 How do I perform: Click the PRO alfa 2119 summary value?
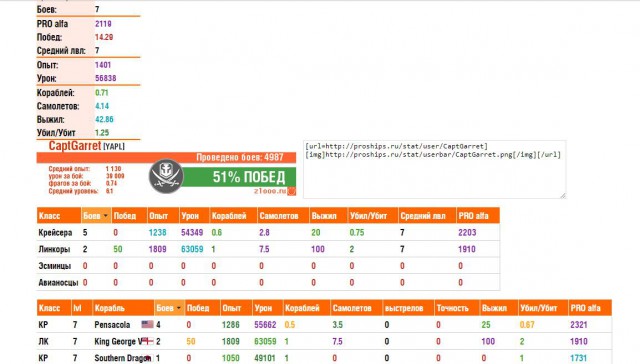coord(103,24)
